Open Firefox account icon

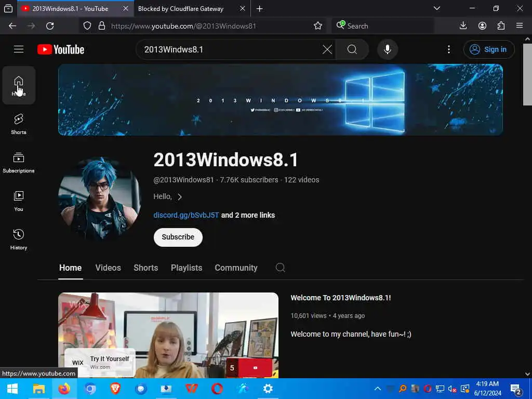point(482,26)
